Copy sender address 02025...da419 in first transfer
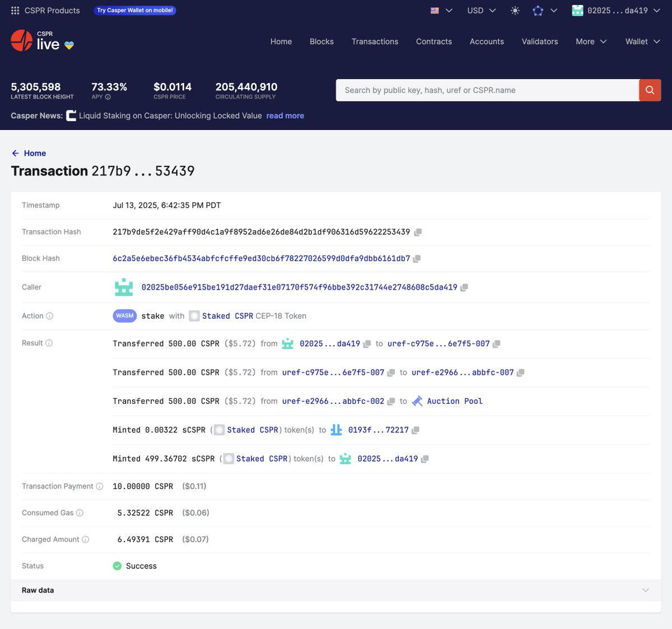The width and height of the screenshot is (672, 629). click(x=367, y=344)
